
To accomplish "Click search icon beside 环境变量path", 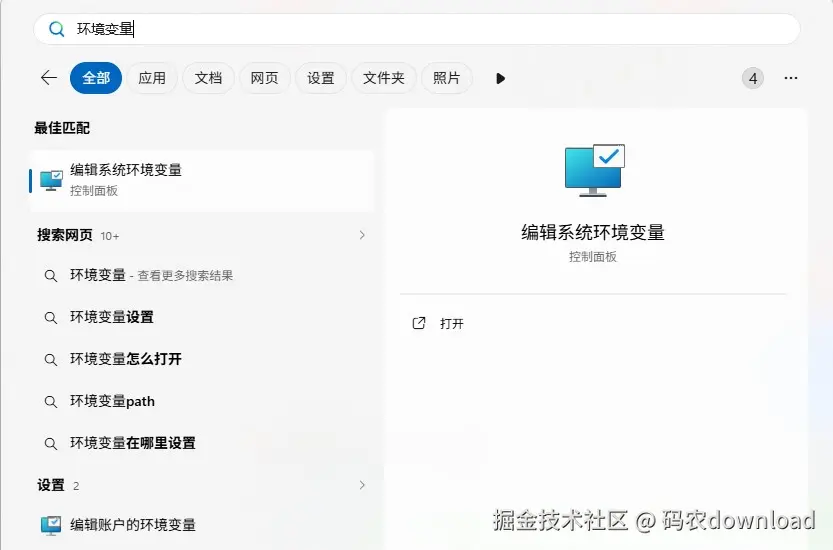I will [x=50, y=402].
